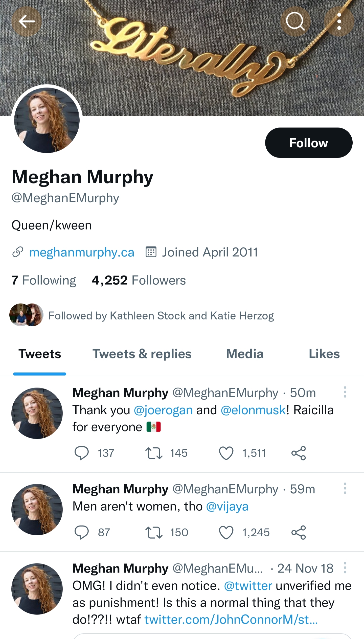Open search with the magnifier icon
Viewport: 364px width, 639px height.
click(295, 21)
